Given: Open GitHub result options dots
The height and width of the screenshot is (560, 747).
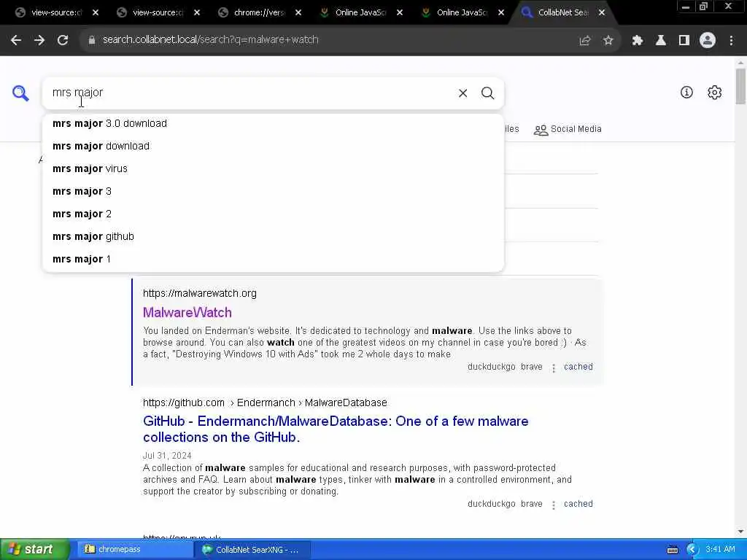Looking at the screenshot, I should (554, 505).
